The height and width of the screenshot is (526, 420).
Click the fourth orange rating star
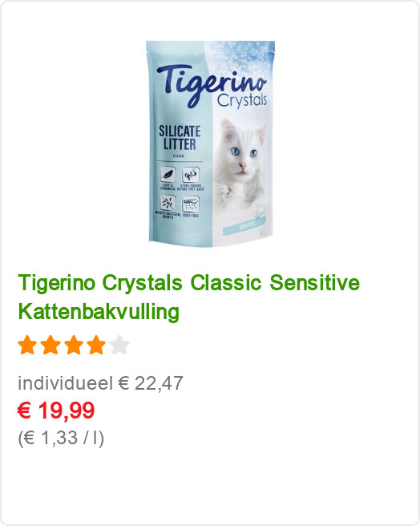(96, 345)
